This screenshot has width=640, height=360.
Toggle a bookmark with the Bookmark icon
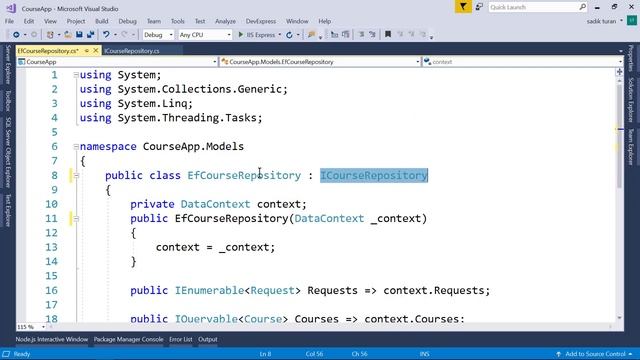coord(388,35)
